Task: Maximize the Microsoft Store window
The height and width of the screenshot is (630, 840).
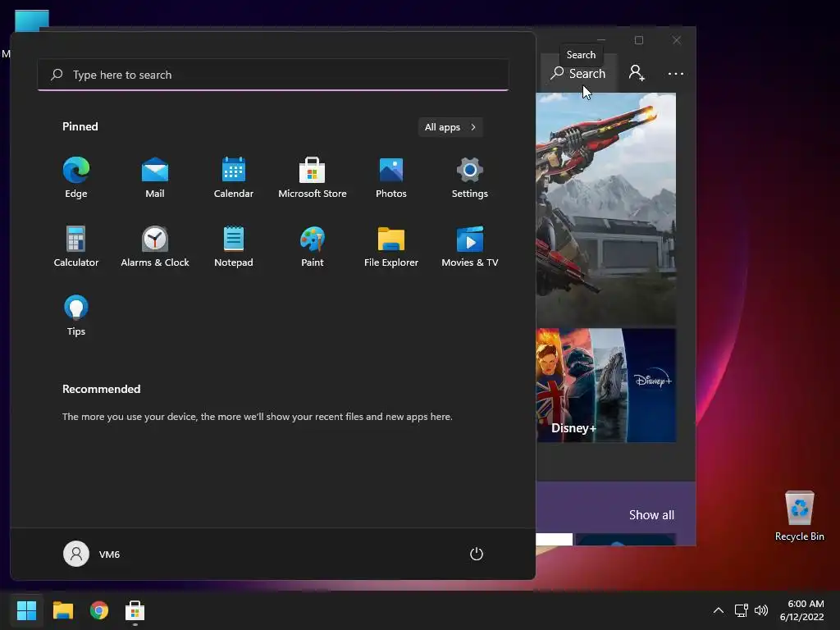Action: [x=638, y=40]
